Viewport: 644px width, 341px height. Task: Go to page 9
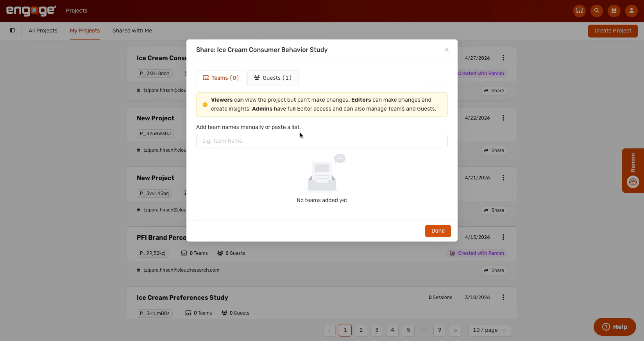point(440,330)
